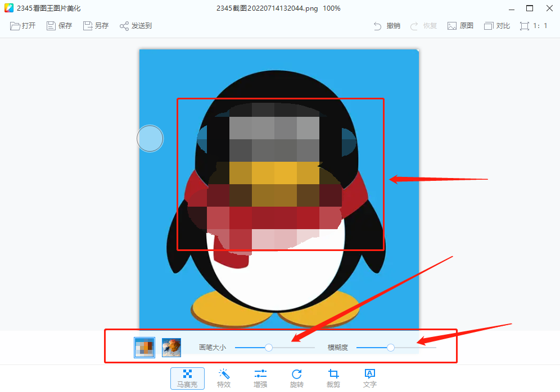Save the edited picture with 保存
This screenshot has height=392, width=560.
pos(58,25)
